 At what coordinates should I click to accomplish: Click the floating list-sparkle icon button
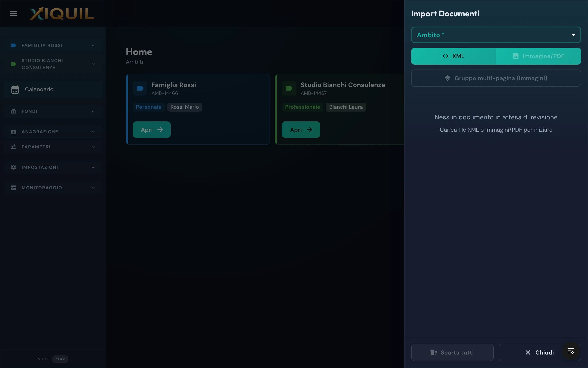tap(571, 351)
